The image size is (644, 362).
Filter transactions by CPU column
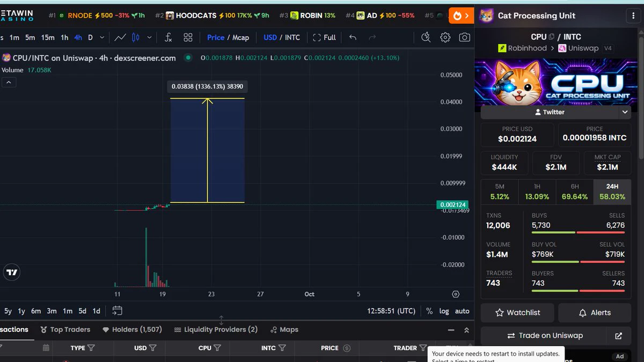(217, 348)
